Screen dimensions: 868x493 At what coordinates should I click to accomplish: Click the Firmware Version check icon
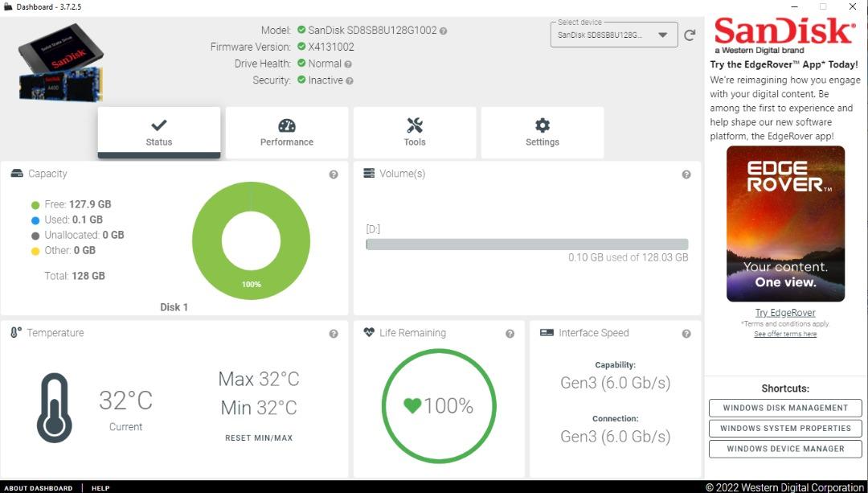(x=301, y=47)
